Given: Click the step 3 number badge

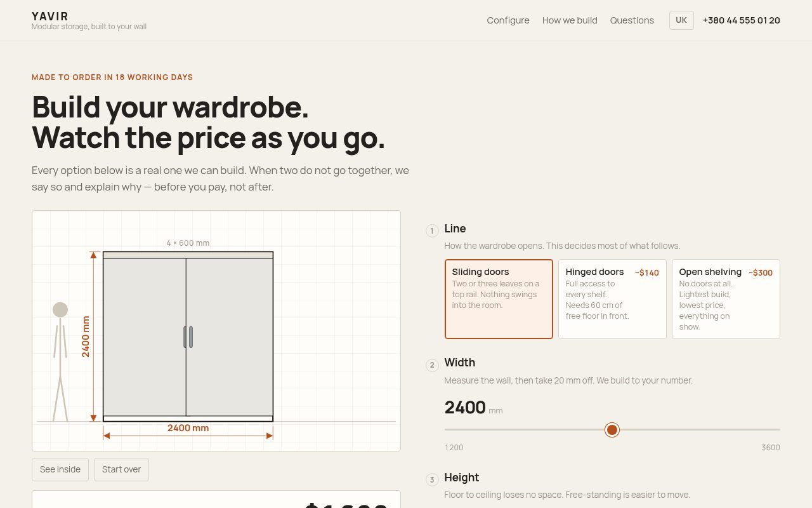Looking at the screenshot, I should [x=432, y=479].
